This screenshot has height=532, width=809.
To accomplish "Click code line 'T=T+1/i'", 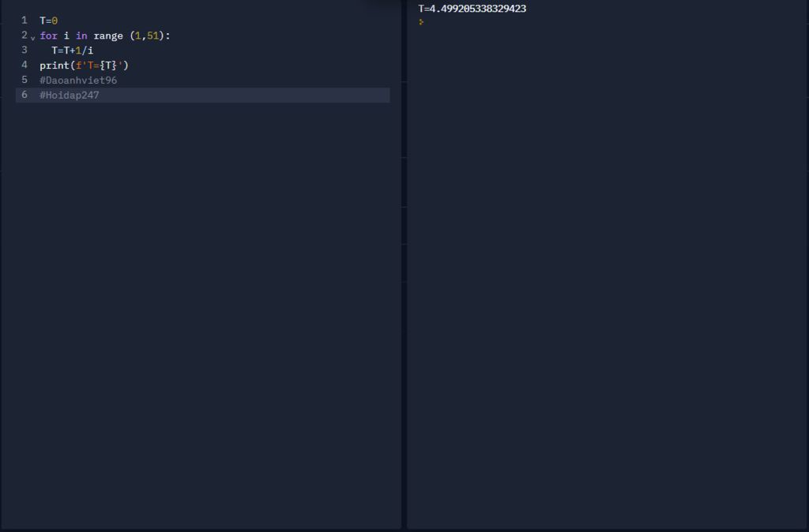I will [x=72, y=51].
